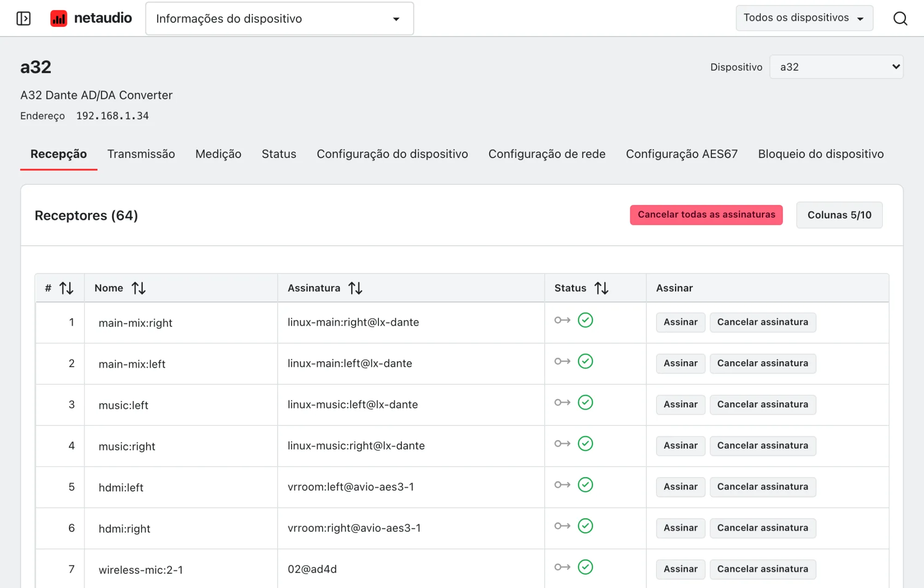The height and width of the screenshot is (588, 924).
Task: Switch to the Medição tab
Action: tap(218, 154)
